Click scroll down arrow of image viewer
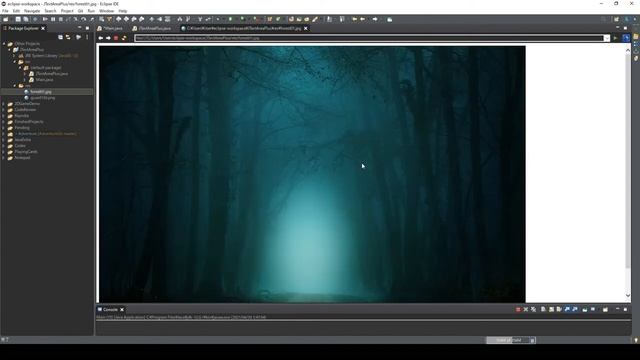 click(628, 296)
